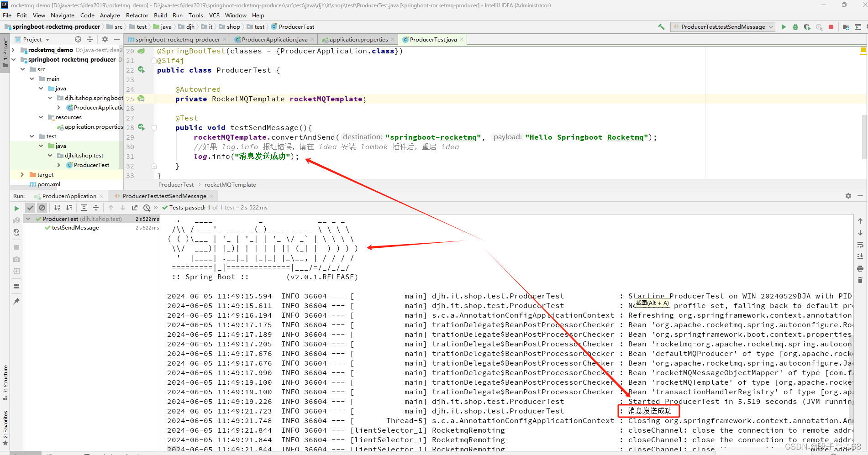The image size is (868, 455).
Task: Switch to the application.properties editor tab
Action: point(358,40)
